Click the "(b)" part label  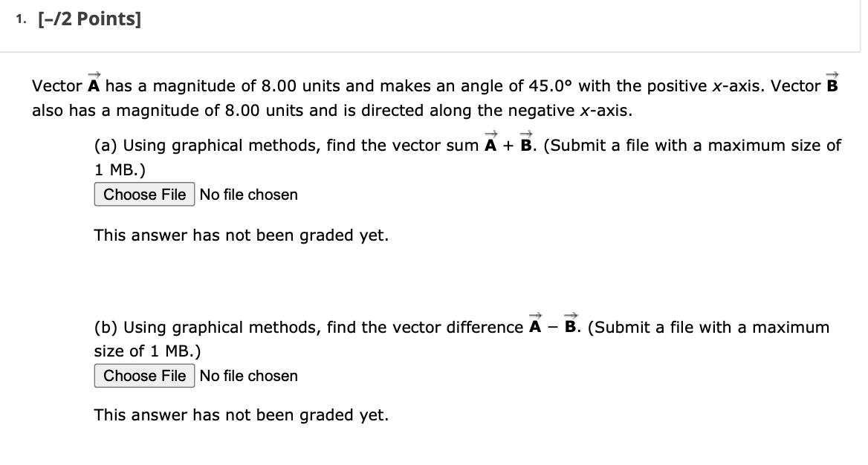tap(106, 328)
